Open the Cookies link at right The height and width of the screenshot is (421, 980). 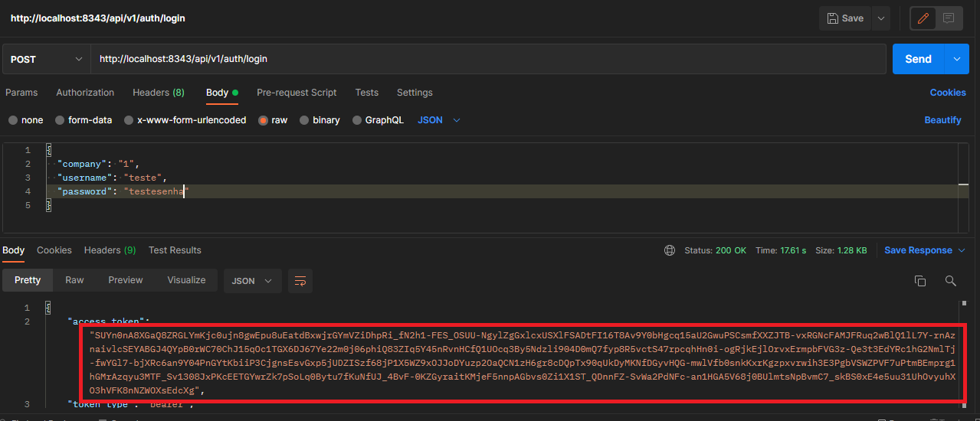pyautogui.click(x=948, y=93)
